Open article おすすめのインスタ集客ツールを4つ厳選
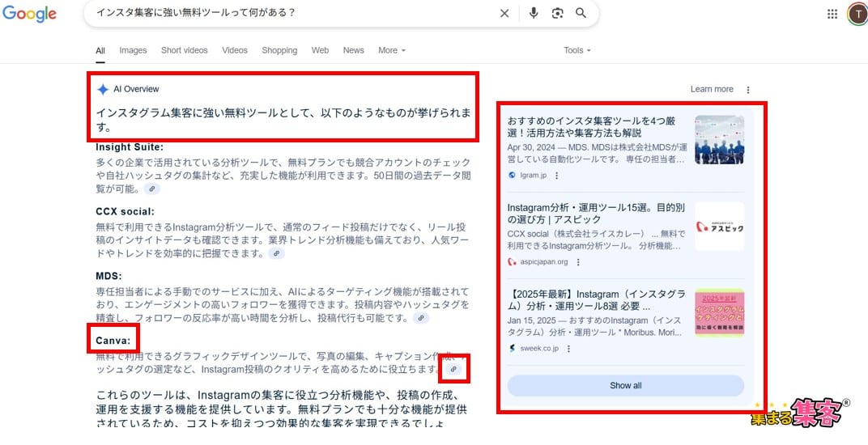 click(590, 127)
